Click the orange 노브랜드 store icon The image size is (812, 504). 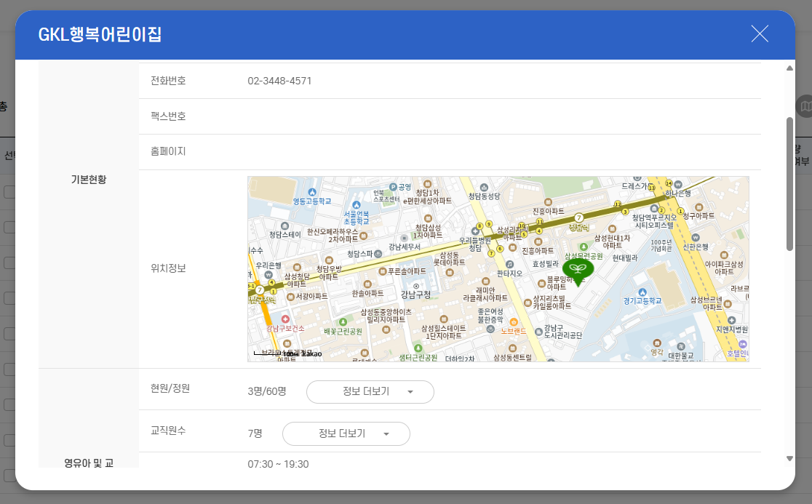click(513, 322)
